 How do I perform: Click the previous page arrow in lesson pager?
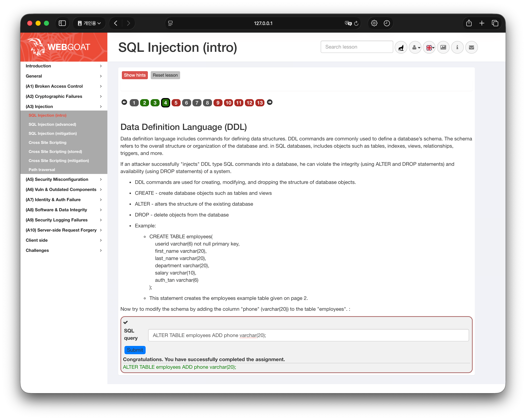tap(124, 102)
